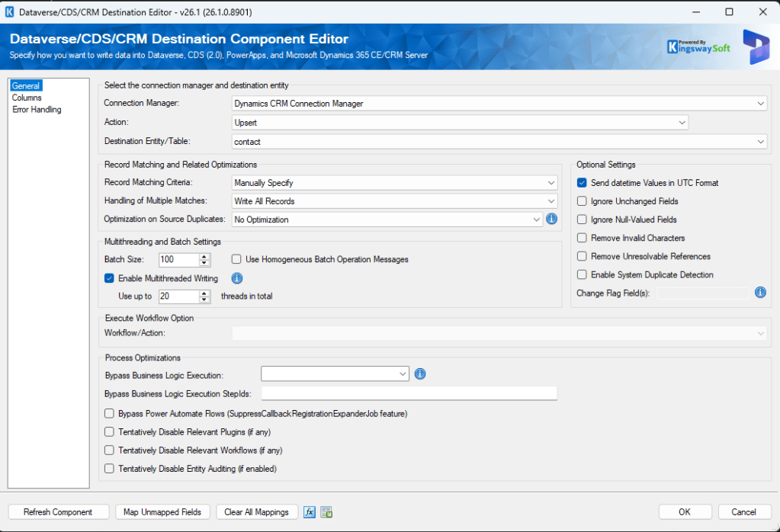Click the Batch Size input field
Screen dimensions: 780x532
coord(179,260)
